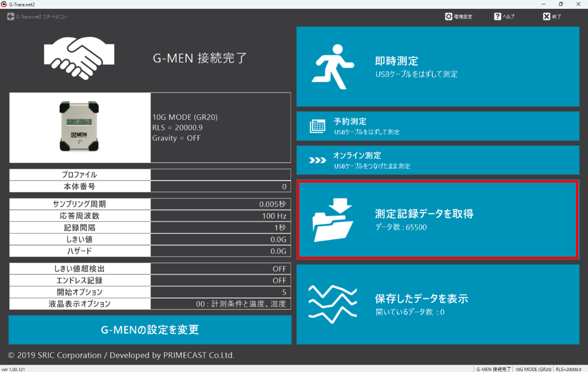
Task: Click 開いているデータ数 : 0 text
Action: point(410,312)
